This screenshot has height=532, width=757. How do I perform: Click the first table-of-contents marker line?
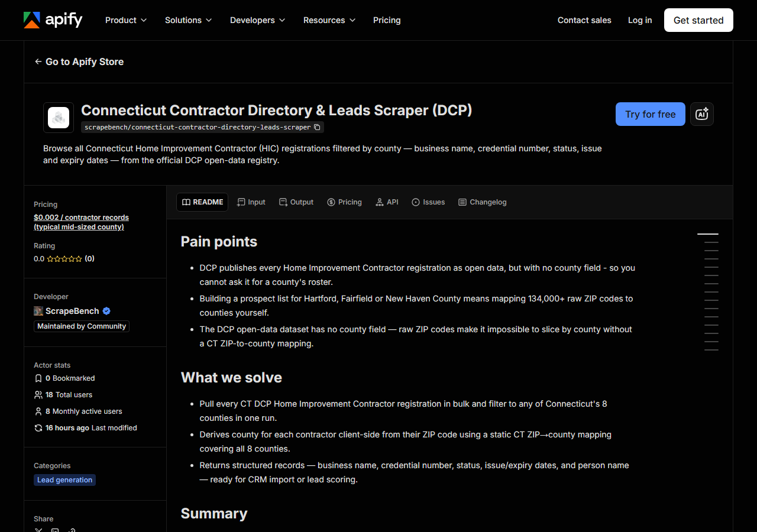click(x=708, y=234)
